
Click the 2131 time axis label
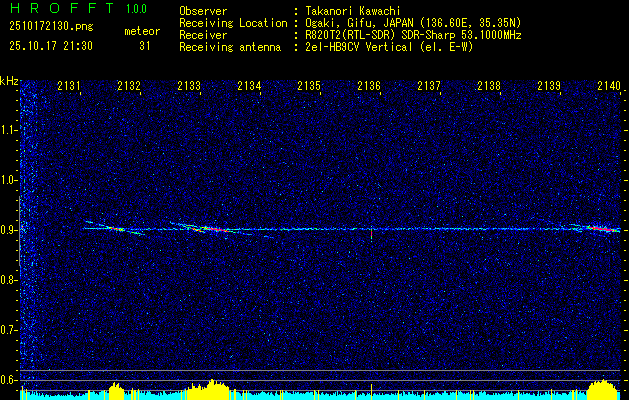tap(69, 85)
